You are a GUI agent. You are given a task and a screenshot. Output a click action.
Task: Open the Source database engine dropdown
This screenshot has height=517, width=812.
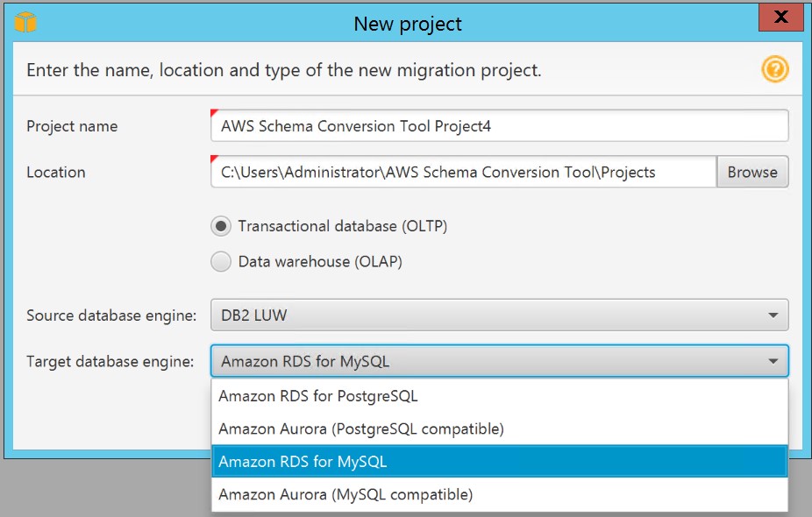(x=499, y=315)
